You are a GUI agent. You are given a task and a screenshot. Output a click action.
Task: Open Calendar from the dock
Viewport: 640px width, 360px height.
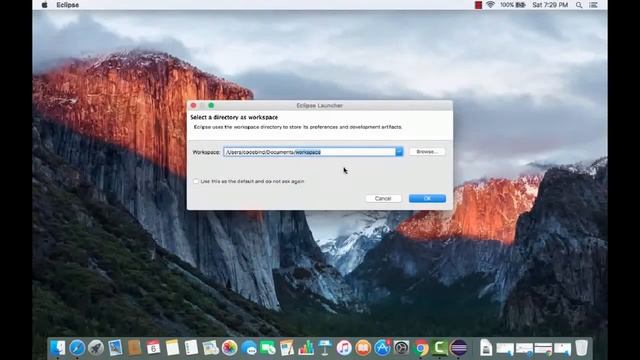[x=153, y=348]
